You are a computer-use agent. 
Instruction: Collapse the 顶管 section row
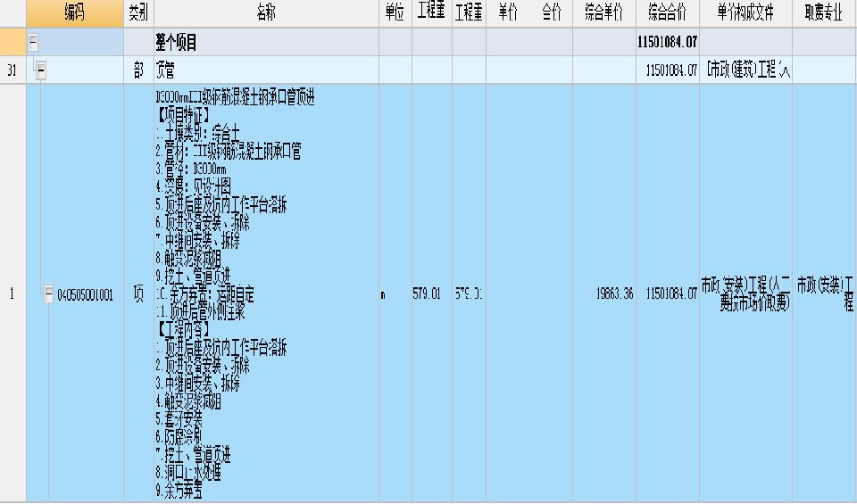pos(40,70)
